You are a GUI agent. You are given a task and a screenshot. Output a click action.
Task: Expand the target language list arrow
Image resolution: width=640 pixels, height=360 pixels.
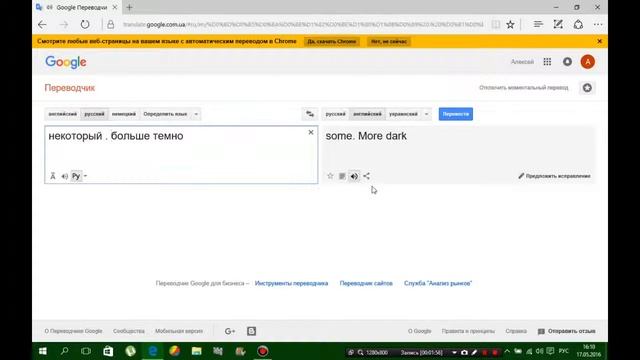(x=427, y=114)
